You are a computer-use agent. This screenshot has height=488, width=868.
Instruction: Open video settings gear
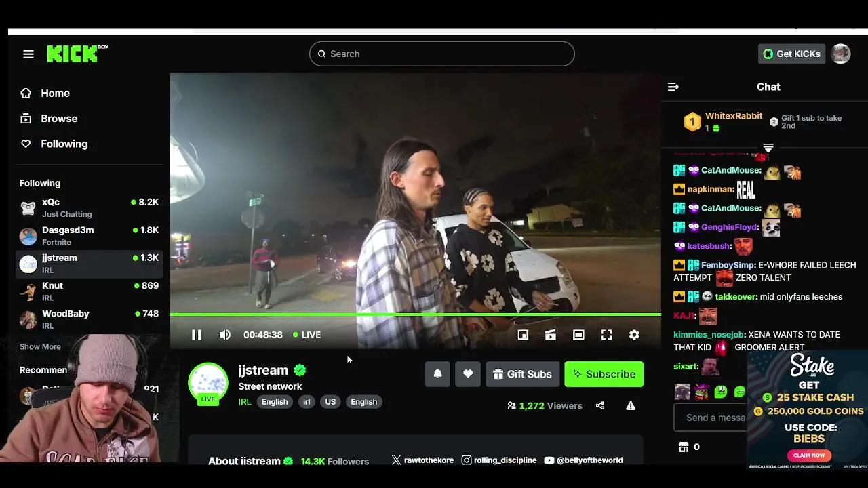pos(634,335)
